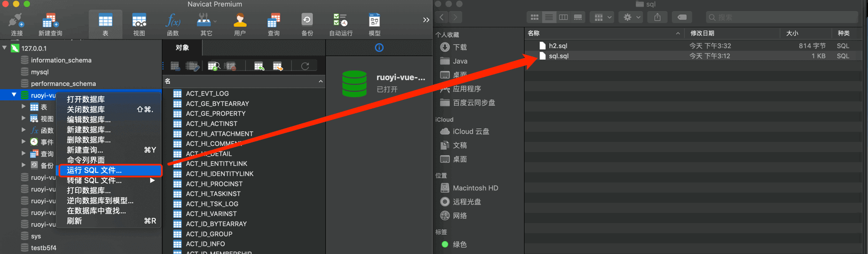The height and width of the screenshot is (254, 868).
Task: Switch to the Objects tab
Action: tap(182, 47)
